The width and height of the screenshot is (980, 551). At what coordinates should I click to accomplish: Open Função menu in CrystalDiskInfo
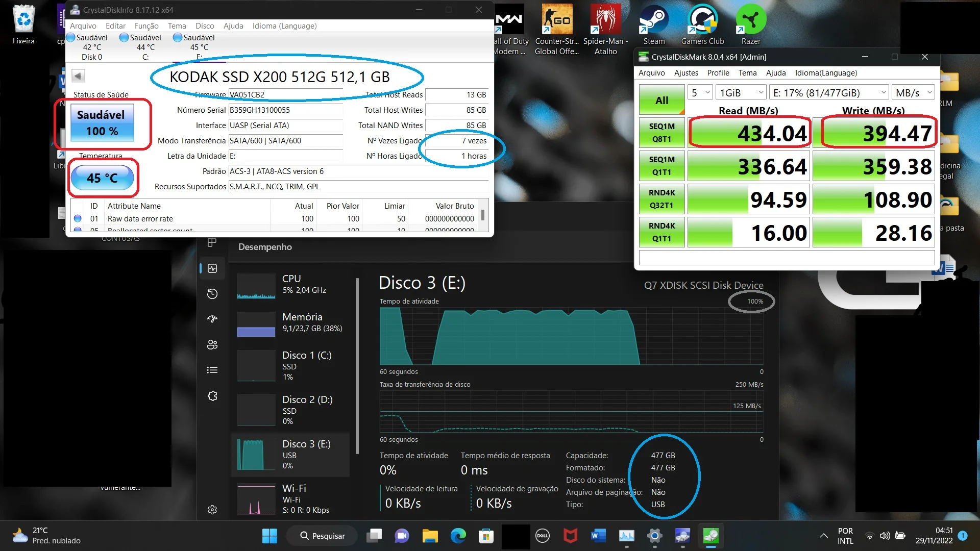[146, 26]
